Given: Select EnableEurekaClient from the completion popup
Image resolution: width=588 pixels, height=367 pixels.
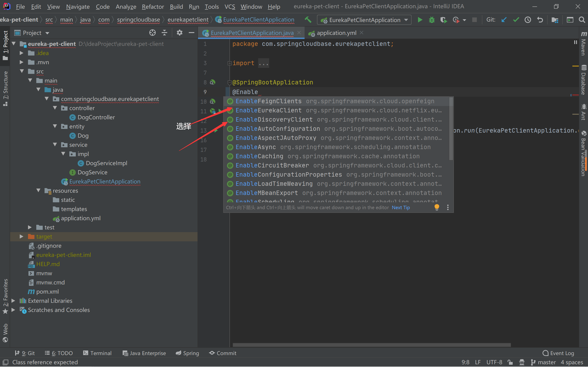Looking at the screenshot, I should point(269,110).
